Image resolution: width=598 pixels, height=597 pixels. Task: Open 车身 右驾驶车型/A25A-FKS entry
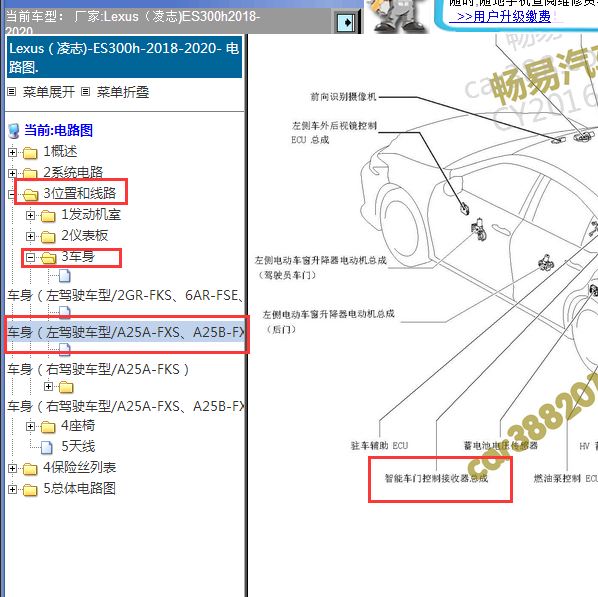point(98,369)
